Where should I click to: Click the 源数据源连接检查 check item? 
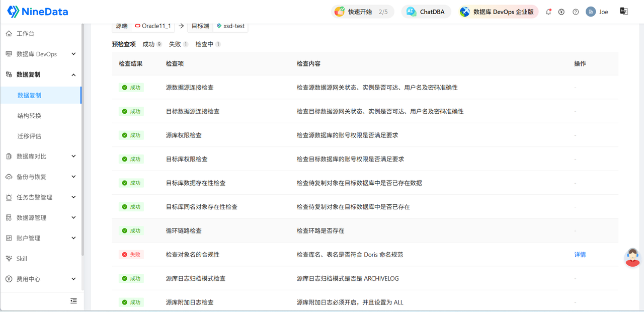(190, 88)
